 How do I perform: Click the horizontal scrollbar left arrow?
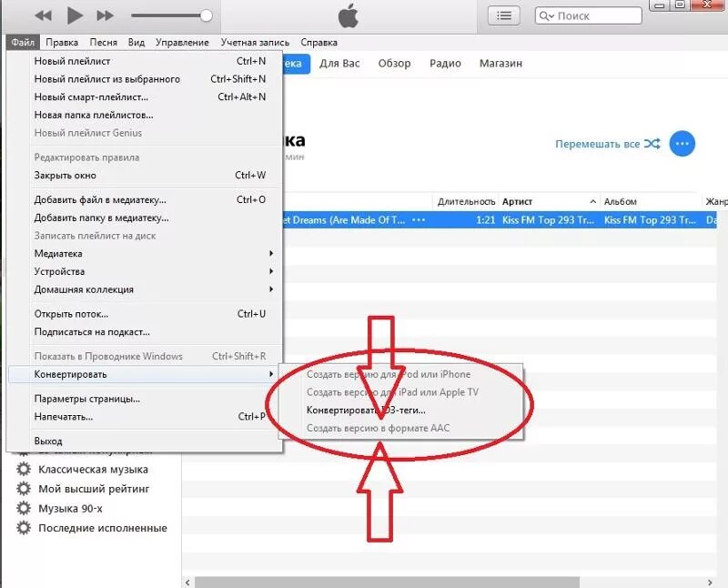coord(187,583)
